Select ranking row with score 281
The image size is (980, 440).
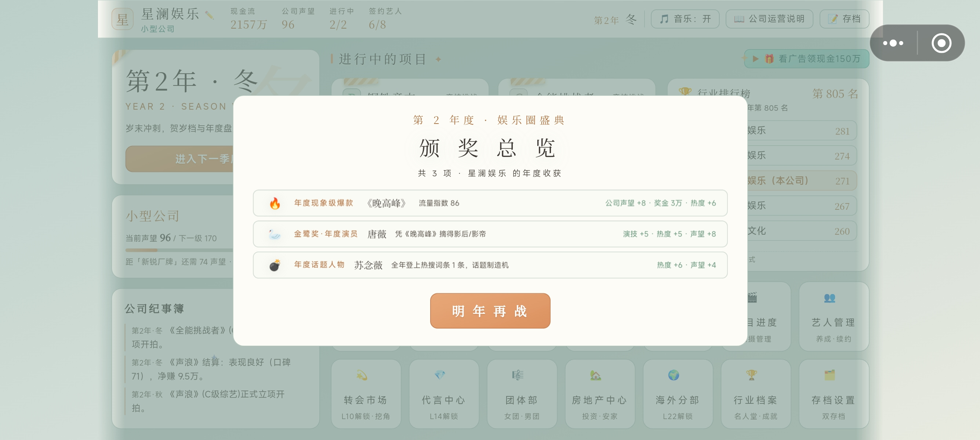coord(802,131)
